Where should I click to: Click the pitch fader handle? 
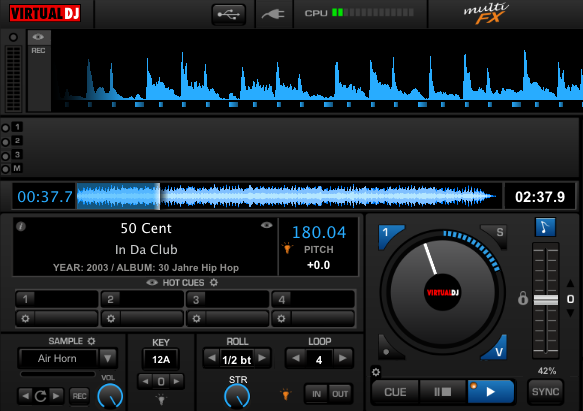coord(546,300)
